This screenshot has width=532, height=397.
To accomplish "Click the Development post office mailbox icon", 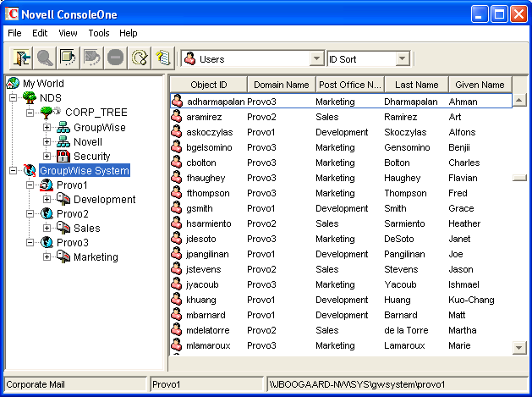I will (x=63, y=199).
